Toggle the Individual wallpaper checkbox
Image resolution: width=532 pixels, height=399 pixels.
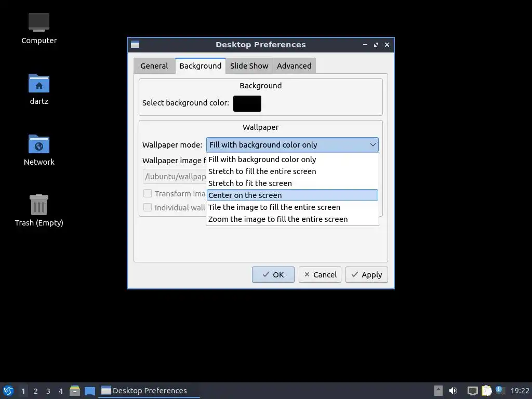point(147,207)
